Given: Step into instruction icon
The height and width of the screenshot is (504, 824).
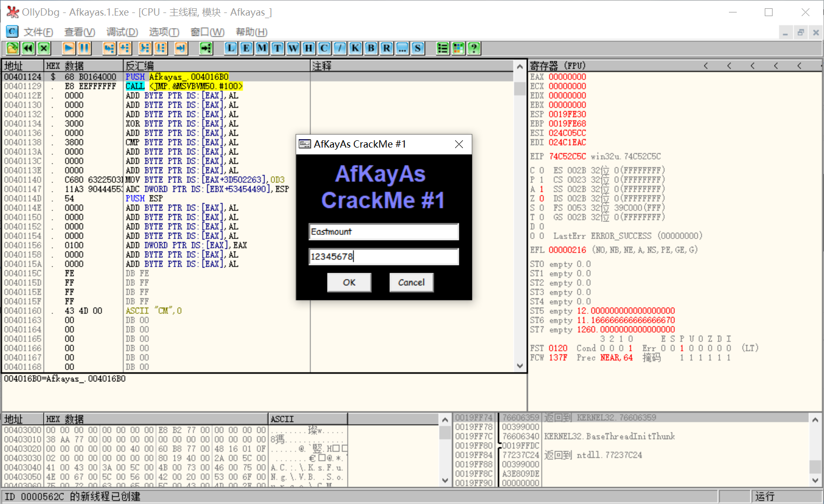Looking at the screenshot, I should pos(109,48).
